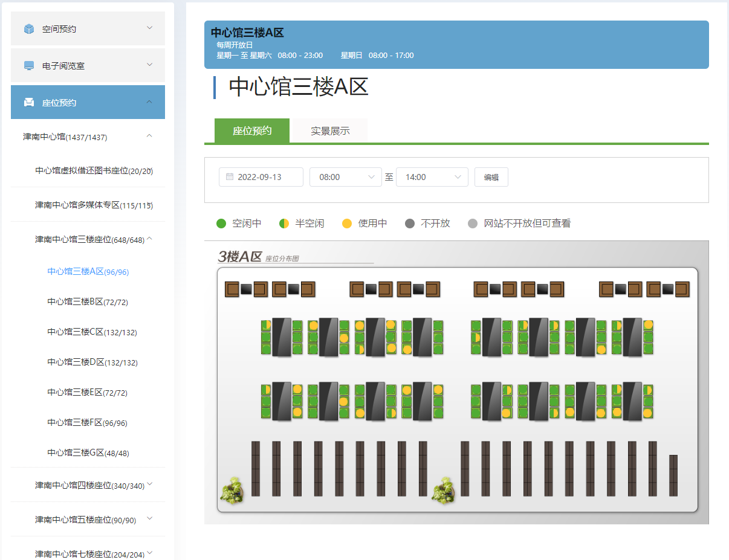Click the green 空闲中 legend dot
The image size is (729, 560).
(x=221, y=224)
